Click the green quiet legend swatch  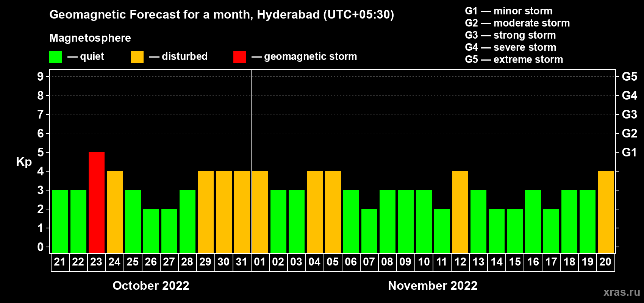click(56, 57)
